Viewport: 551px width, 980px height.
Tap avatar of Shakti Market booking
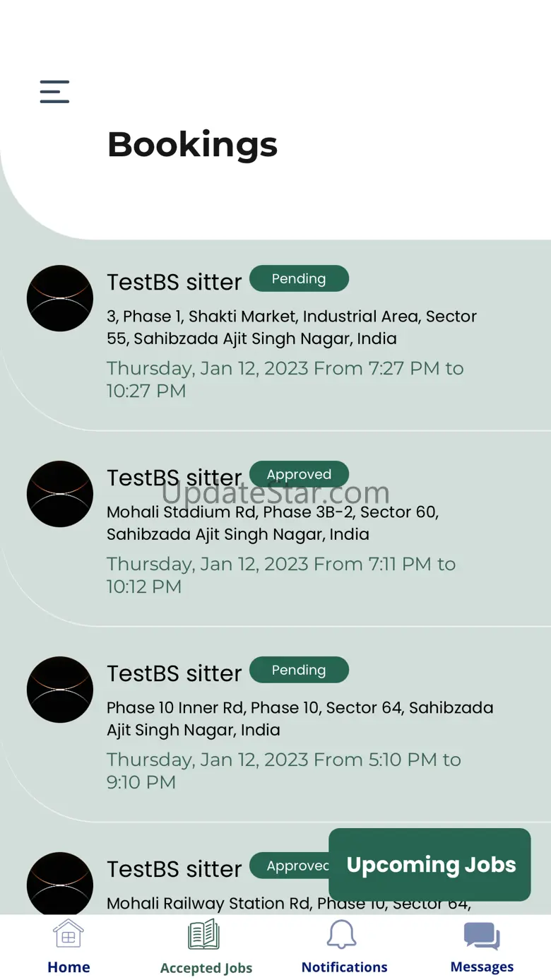60,298
